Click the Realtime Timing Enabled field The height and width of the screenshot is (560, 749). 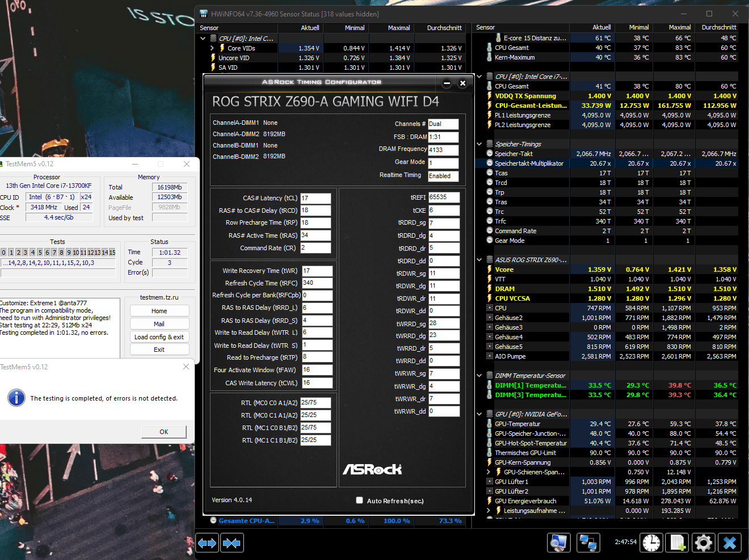[443, 176]
